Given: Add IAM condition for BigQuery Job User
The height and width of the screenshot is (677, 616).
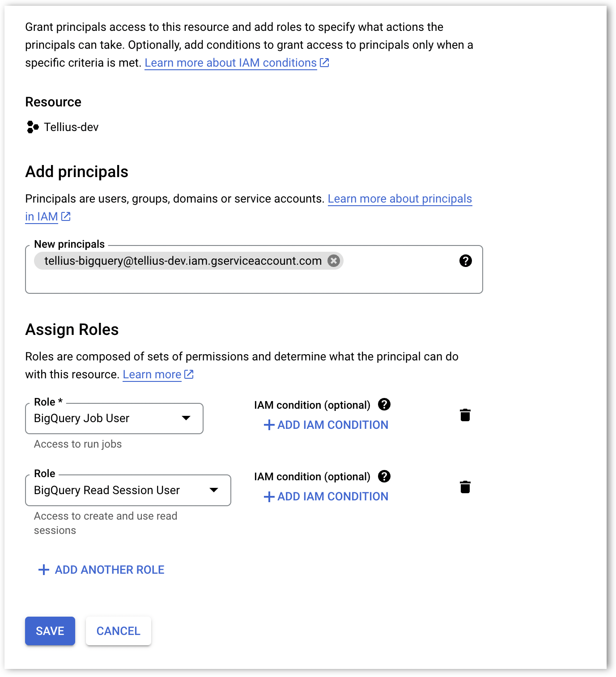Looking at the screenshot, I should [x=326, y=425].
